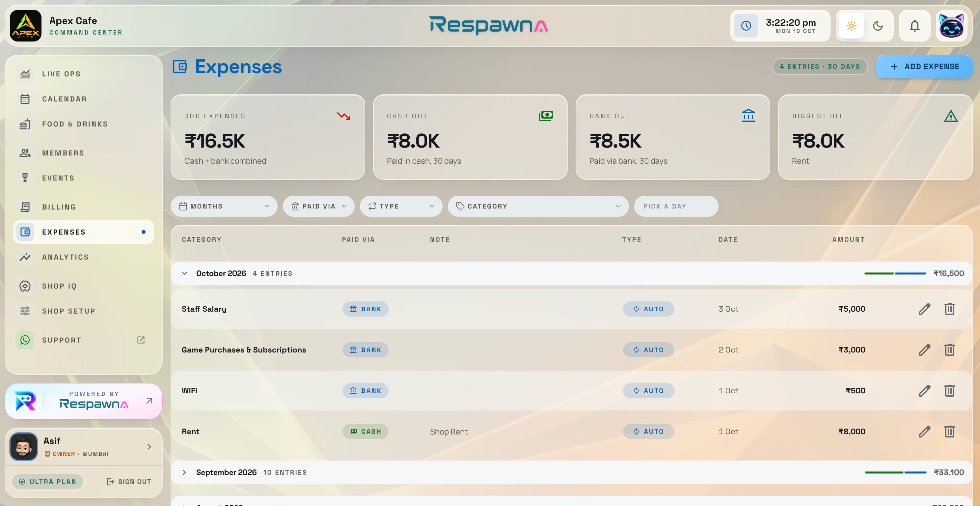980x506 pixels.
Task: Expand the September 2026 group
Action: click(184, 472)
